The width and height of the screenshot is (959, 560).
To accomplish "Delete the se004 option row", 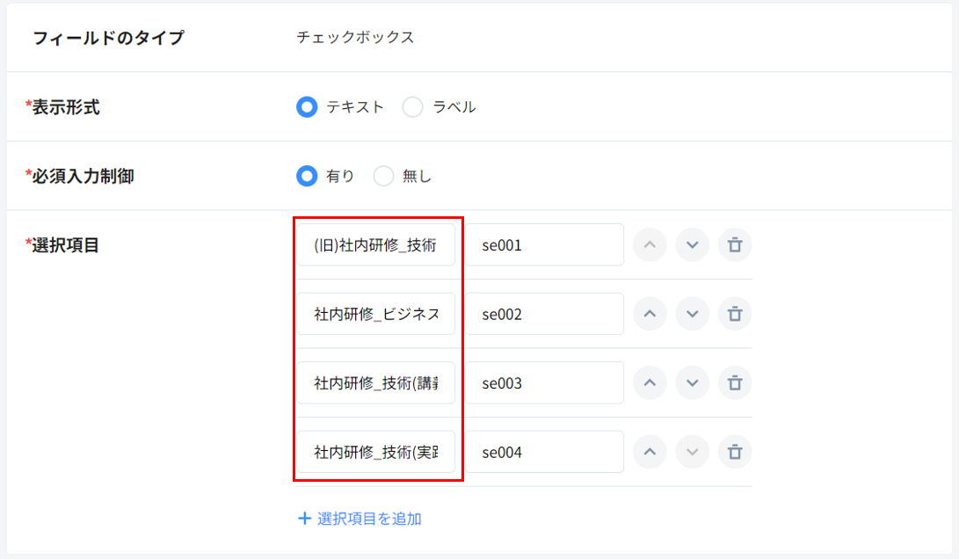I will [x=735, y=452].
